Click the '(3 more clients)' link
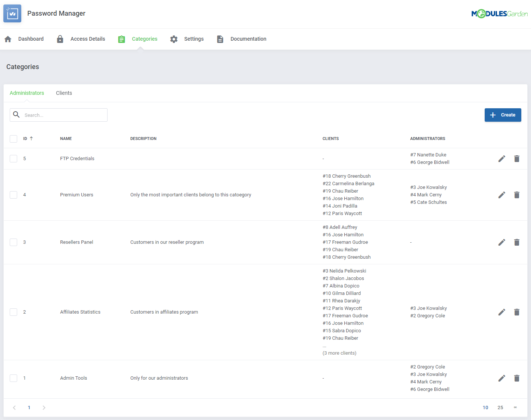 pos(339,353)
